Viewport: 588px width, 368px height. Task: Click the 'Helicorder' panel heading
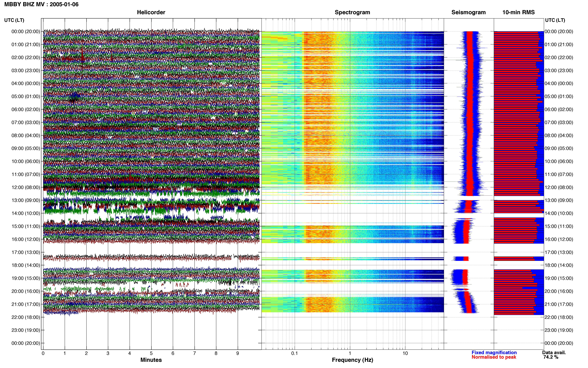point(151,12)
